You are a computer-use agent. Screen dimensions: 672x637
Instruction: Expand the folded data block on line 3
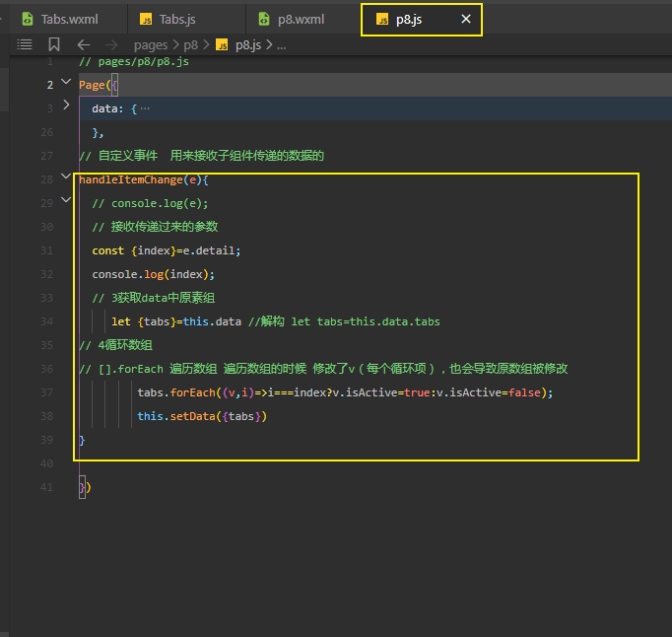66,105
